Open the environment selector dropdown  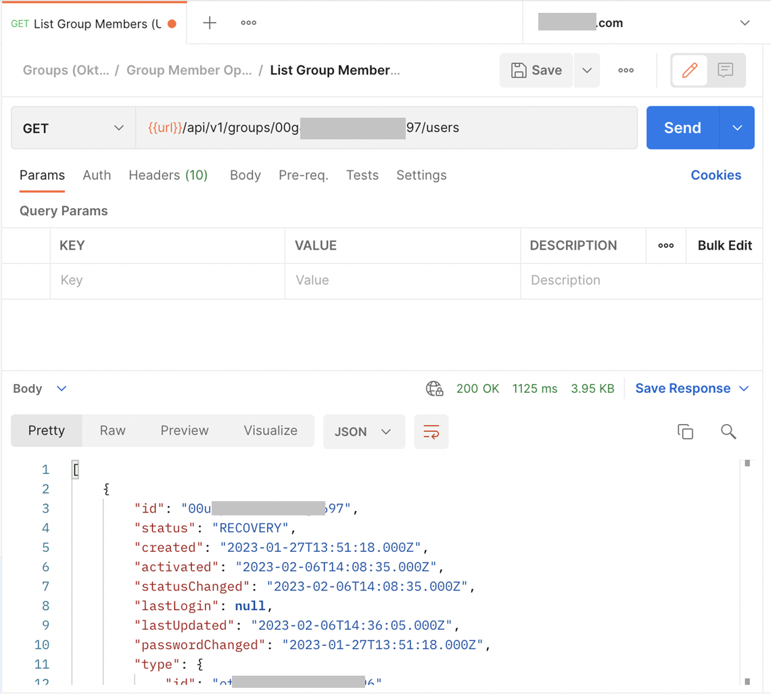tap(744, 23)
